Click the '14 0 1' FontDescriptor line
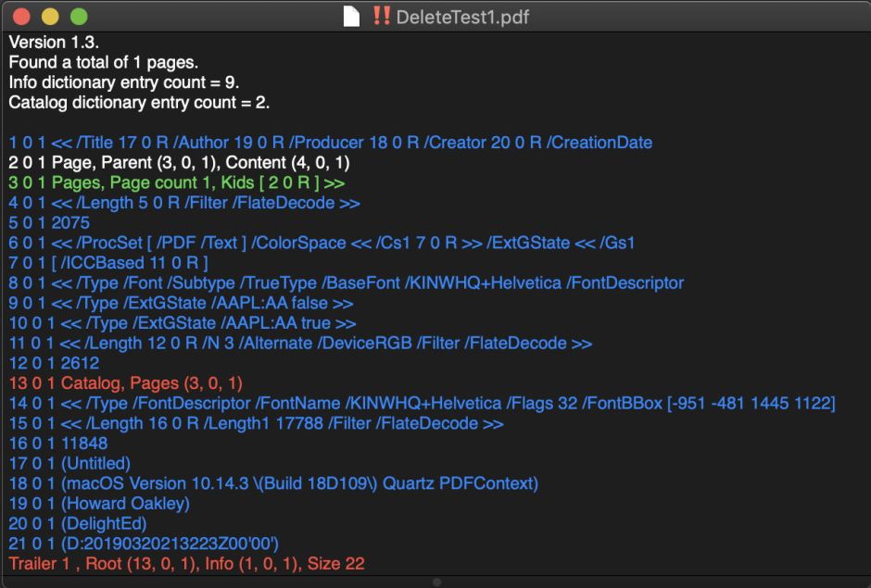871x588 pixels. tap(422, 403)
